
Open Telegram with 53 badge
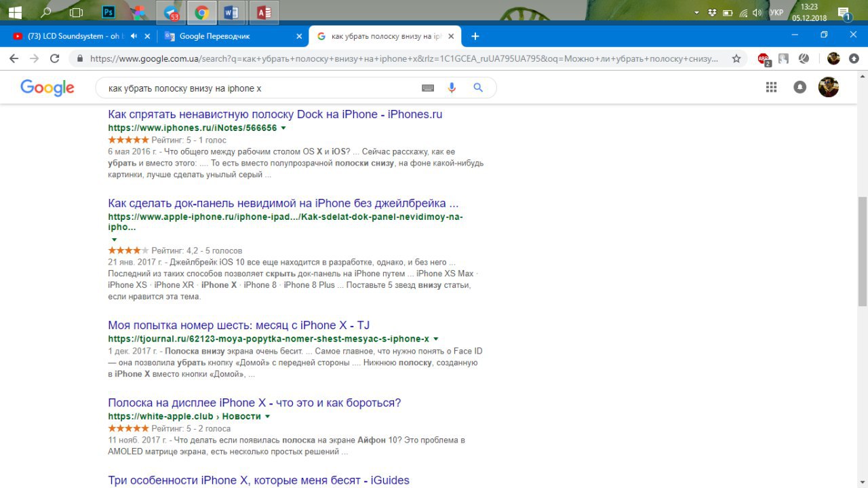point(171,12)
